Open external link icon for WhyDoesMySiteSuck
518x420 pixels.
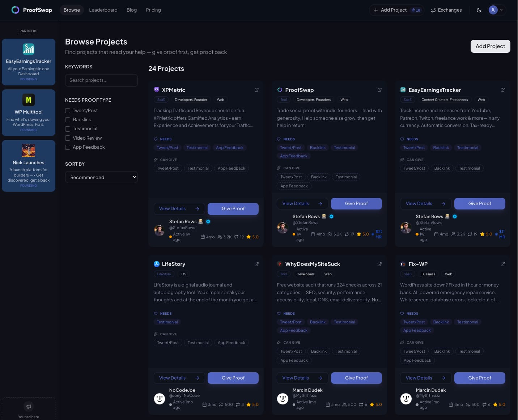[379, 264]
